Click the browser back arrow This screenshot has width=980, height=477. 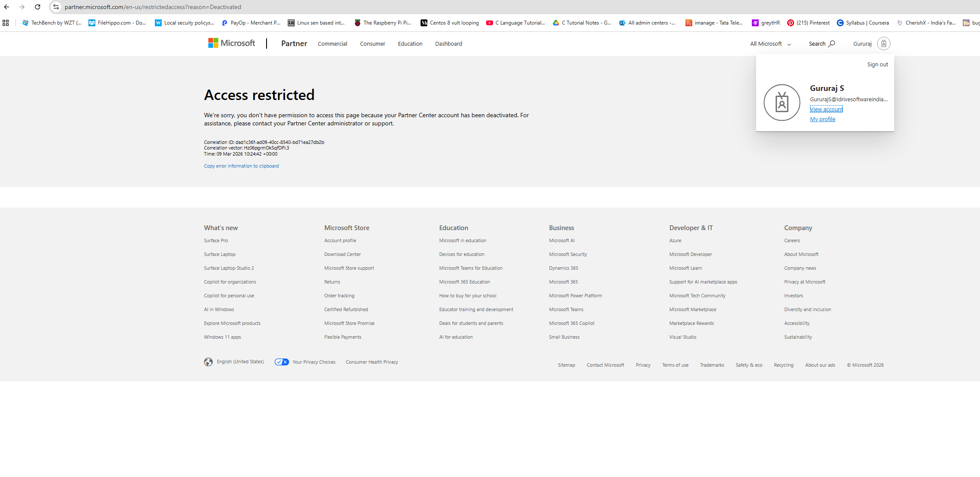click(6, 7)
